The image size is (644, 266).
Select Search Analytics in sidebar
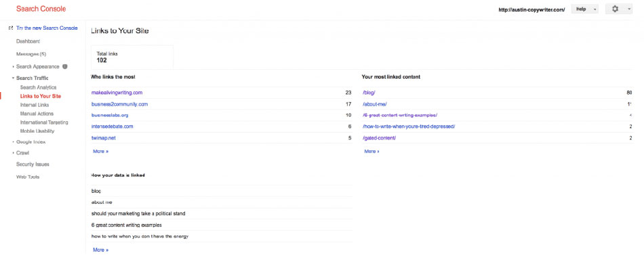38,87
